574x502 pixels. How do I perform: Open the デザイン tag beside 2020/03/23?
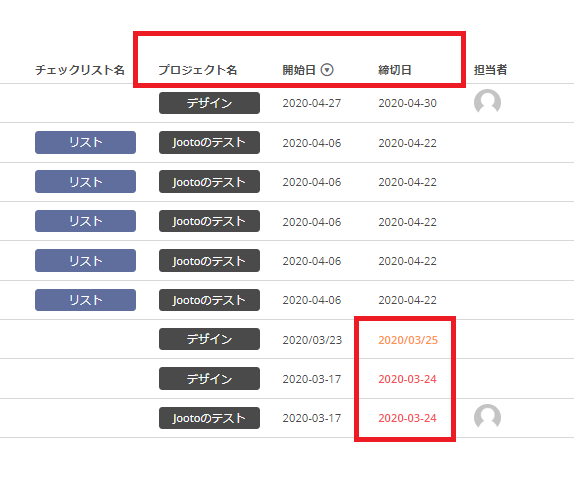click(x=209, y=339)
